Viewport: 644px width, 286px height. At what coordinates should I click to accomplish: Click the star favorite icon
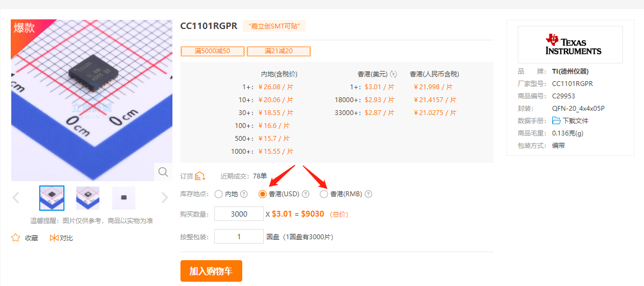(16, 238)
